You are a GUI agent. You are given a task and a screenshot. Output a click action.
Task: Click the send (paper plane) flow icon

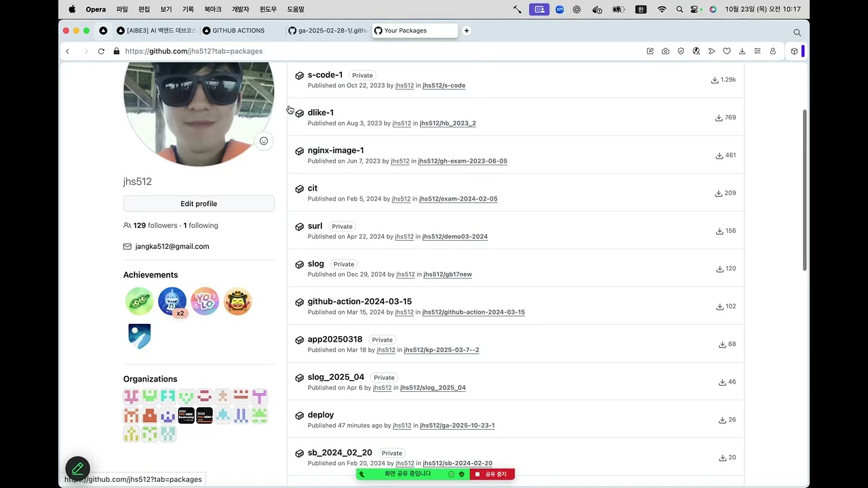tap(711, 51)
